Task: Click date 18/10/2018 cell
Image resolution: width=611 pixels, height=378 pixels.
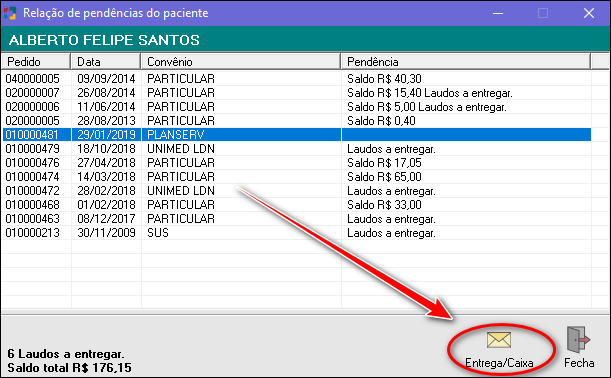Action: tap(106, 149)
